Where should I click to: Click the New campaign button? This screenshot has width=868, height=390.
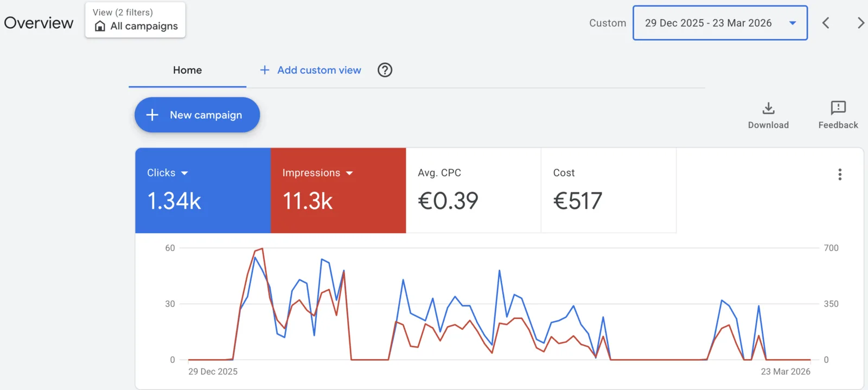point(197,115)
